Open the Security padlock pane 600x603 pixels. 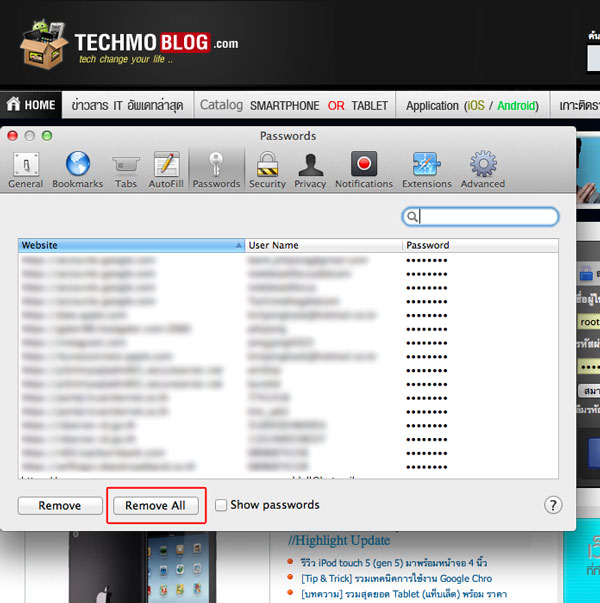pyautogui.click(x=267, y=168)
